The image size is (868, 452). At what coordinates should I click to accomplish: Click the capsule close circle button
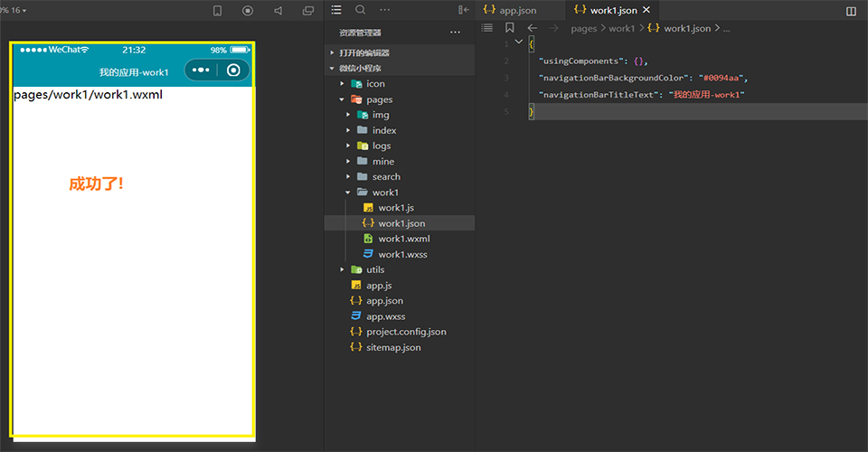point(233,70)
